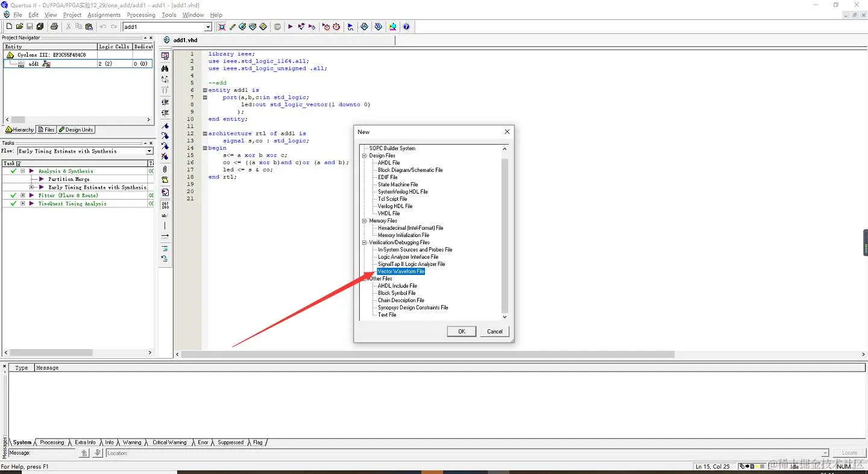The width and height of the screenshot is (868, 474).
Task: Open a project using the folder icon
Action: click(x=19, y=27)
